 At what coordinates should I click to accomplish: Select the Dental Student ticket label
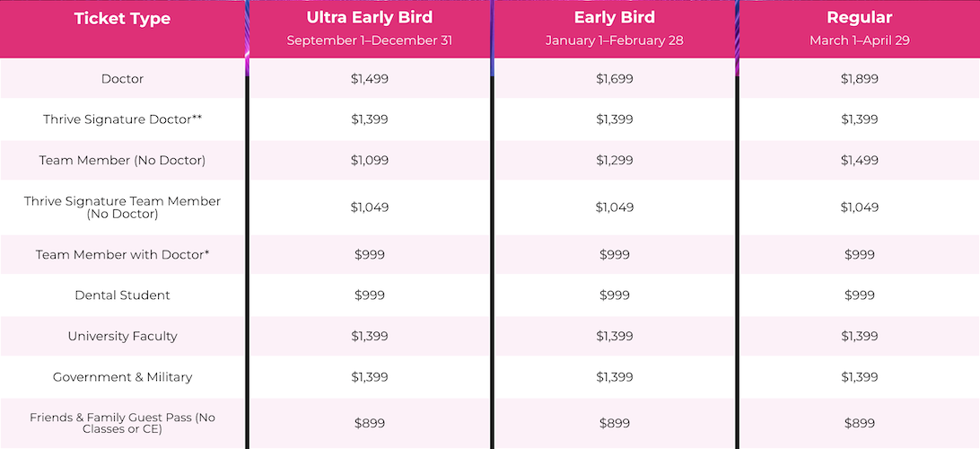tap(122, 295)
